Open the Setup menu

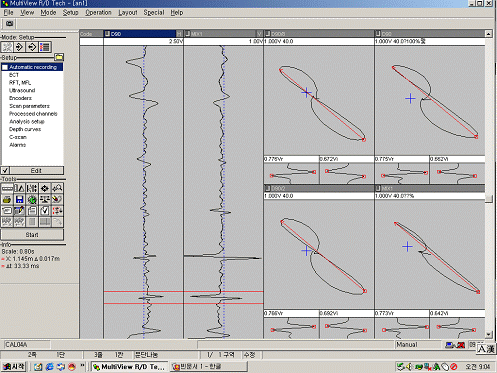click(x=70, y=13)
